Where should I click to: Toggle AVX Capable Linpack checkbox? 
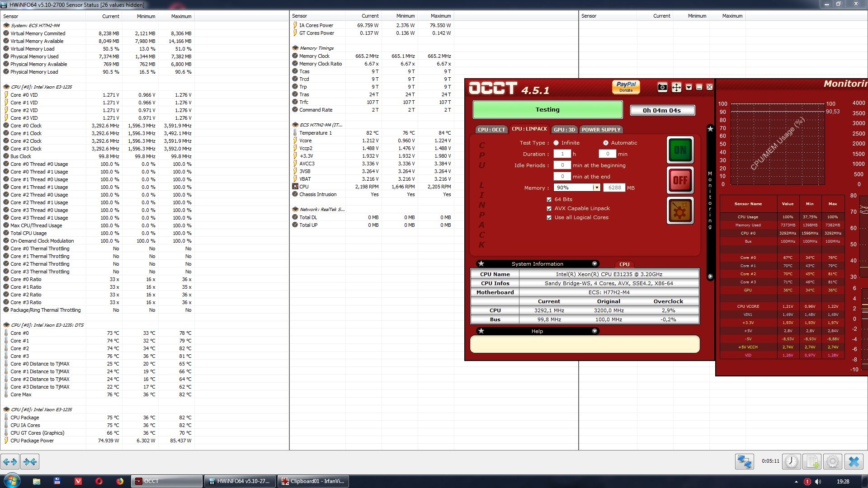pyautogui.click(x=549, y=208)
